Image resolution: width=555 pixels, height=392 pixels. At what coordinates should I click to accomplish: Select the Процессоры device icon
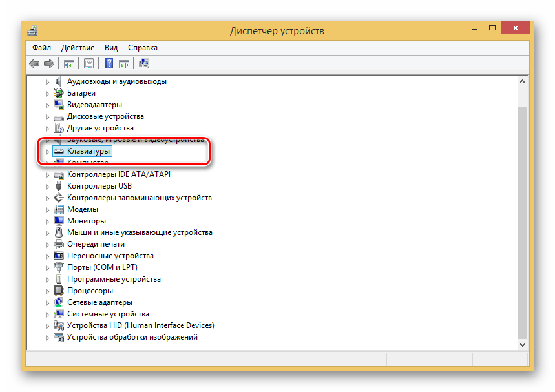[59, 291]
